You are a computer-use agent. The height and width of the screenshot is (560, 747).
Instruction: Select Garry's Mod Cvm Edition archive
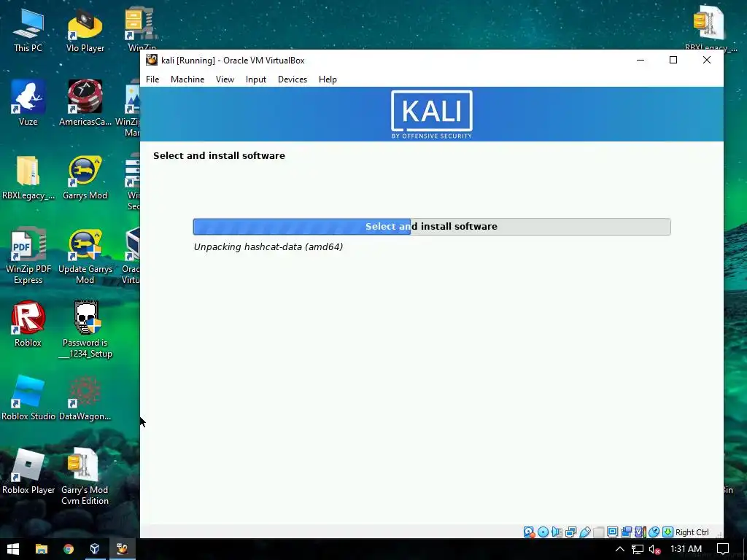(x=85, y=476)
